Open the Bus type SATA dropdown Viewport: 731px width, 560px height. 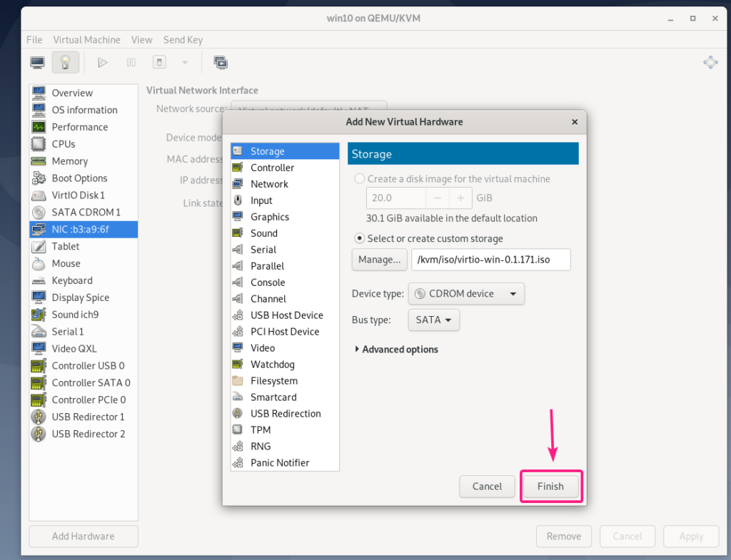[x=433, y=320]
